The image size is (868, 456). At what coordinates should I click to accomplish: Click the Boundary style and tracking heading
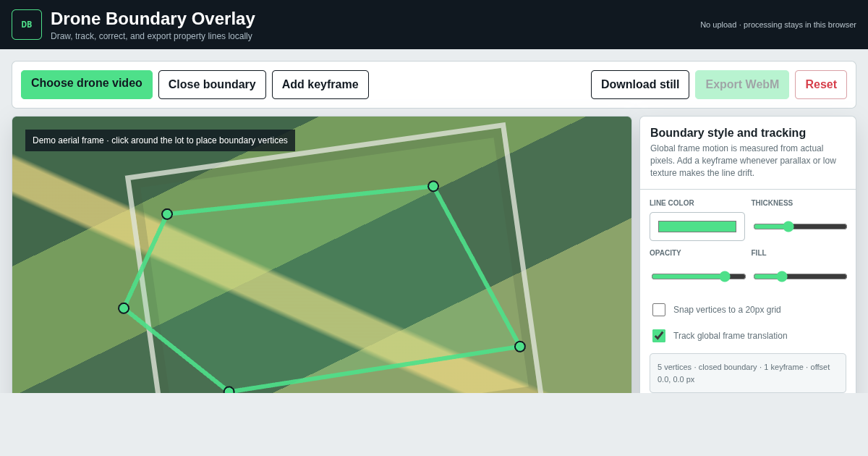coord(728,133)
